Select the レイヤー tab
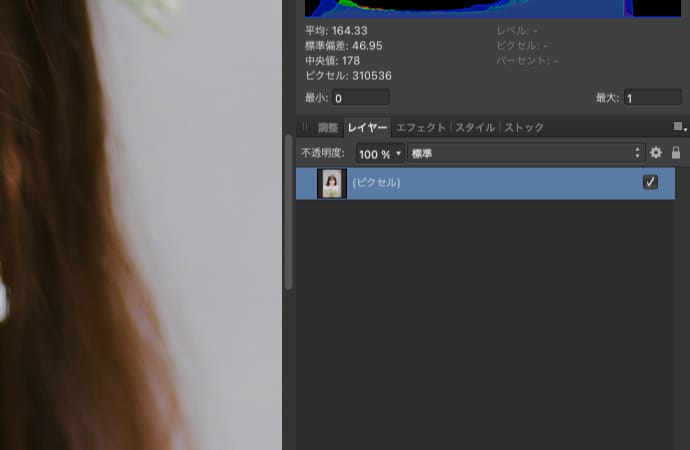Image resolution: width=690 pixels, height=450 pixels. coord(367,128)
